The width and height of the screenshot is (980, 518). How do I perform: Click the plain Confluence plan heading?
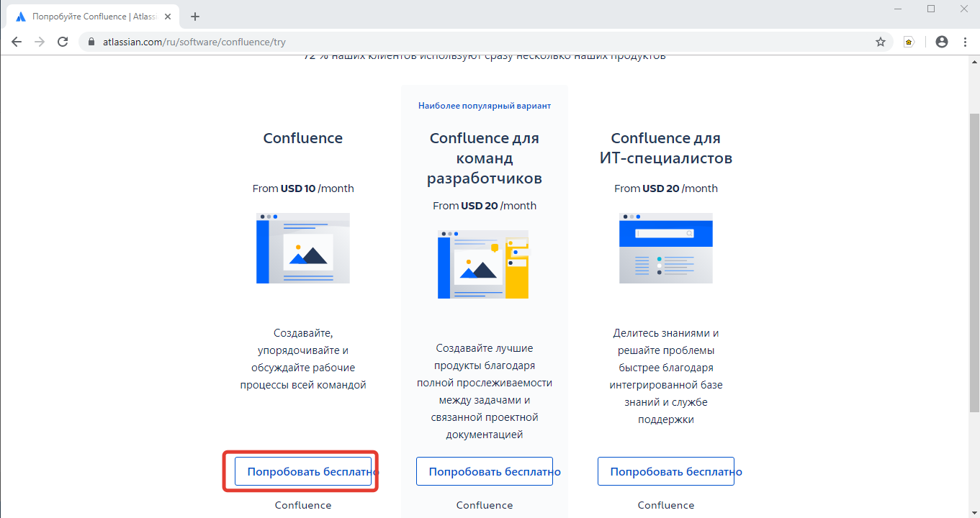[303, 138]
